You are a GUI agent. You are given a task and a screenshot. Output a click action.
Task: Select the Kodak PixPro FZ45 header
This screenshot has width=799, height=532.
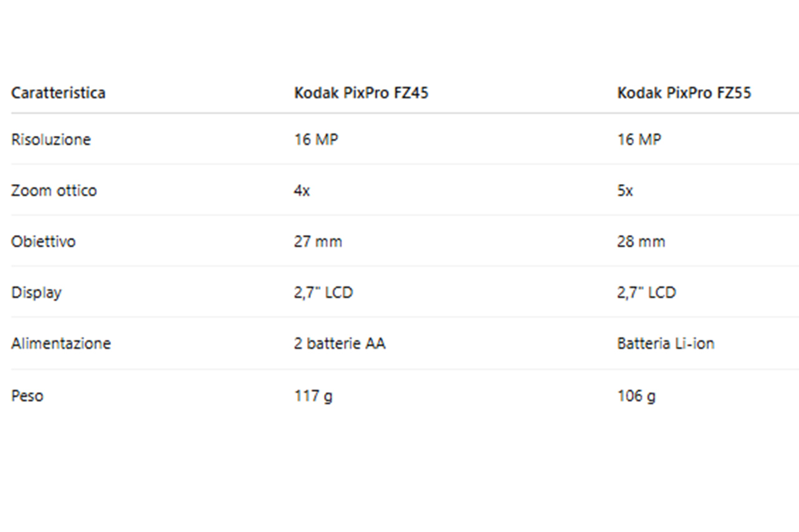tap(361, 94)
